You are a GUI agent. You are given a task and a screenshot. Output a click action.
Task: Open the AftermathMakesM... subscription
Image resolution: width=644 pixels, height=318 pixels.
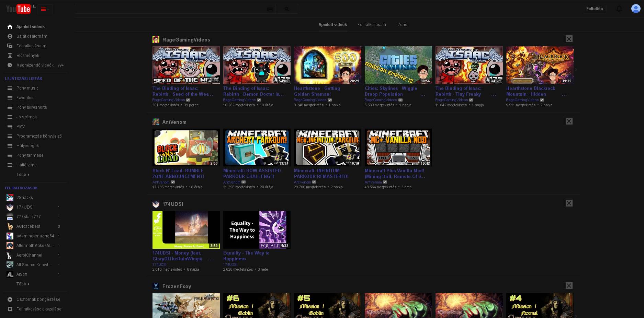(x=35, y=246)
